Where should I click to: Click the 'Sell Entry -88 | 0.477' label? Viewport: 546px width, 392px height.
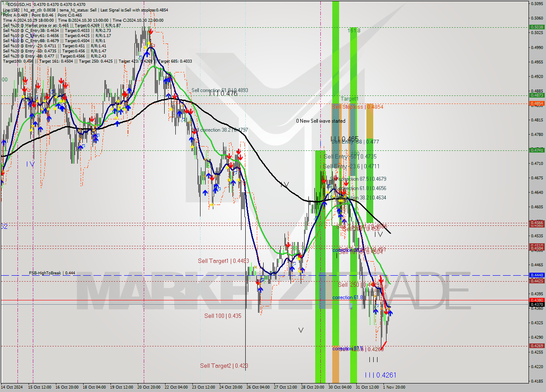[x=355, y=142]
